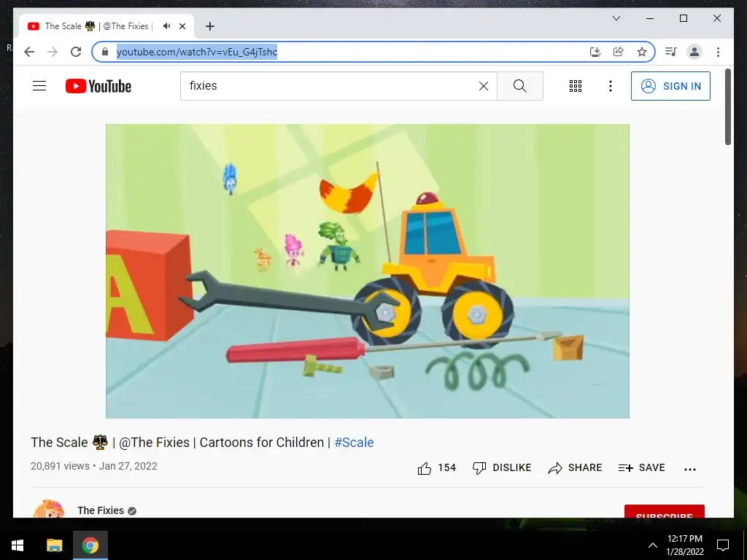This screenshot has width=747, height=560.
Task: Click SAVE to playlist
Action: [641, 468]
